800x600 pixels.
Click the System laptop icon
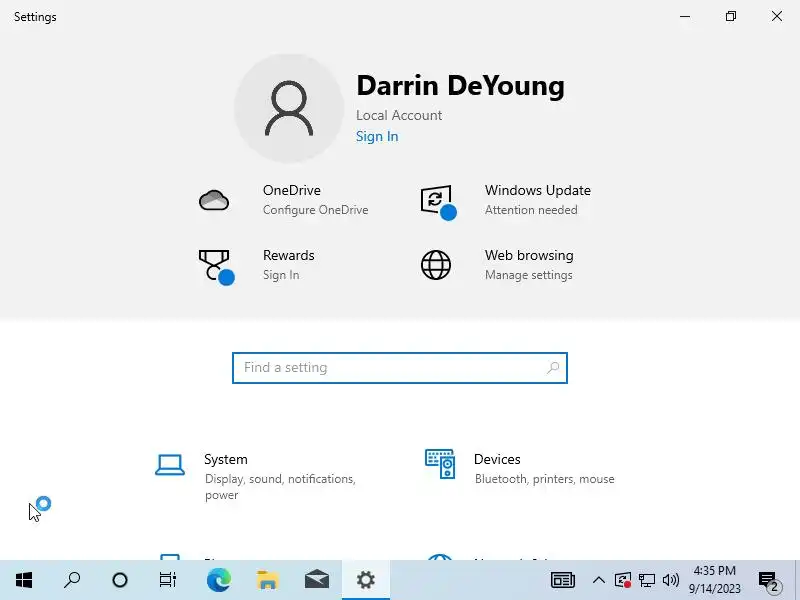coord(170,465)
